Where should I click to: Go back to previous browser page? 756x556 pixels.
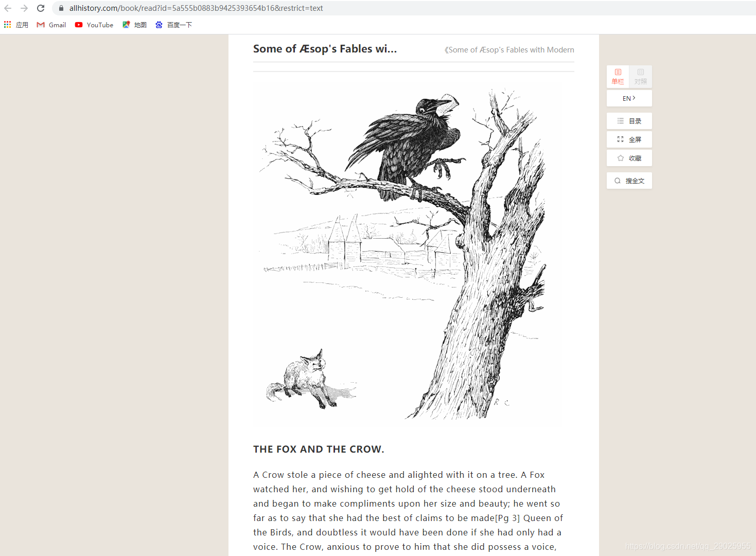pyautogui.click(x=8, y=8)
